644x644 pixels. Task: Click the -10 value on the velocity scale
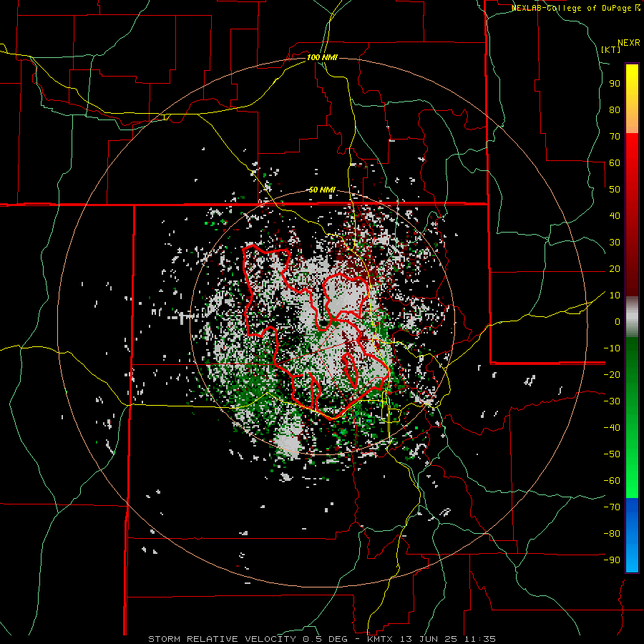[612, 348]
